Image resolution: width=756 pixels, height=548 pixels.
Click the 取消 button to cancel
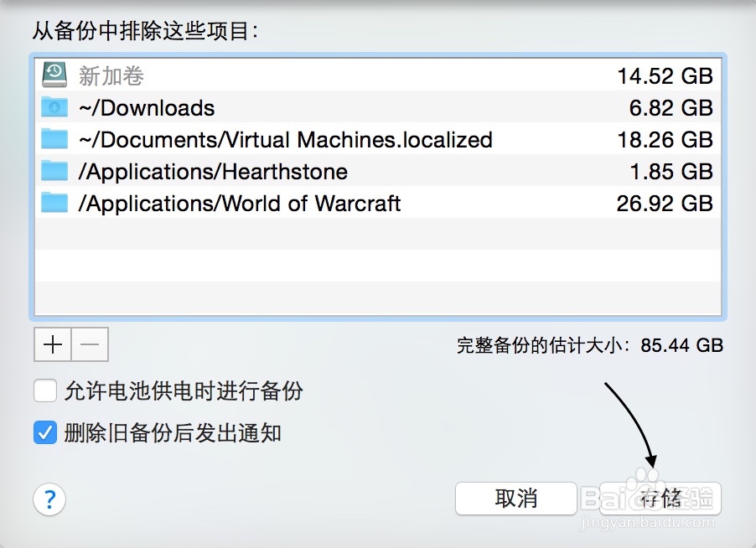click(515, 498)
